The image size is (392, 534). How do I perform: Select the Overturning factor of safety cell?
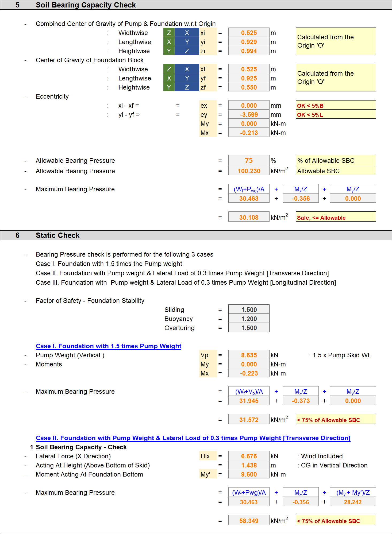(249, 328)
